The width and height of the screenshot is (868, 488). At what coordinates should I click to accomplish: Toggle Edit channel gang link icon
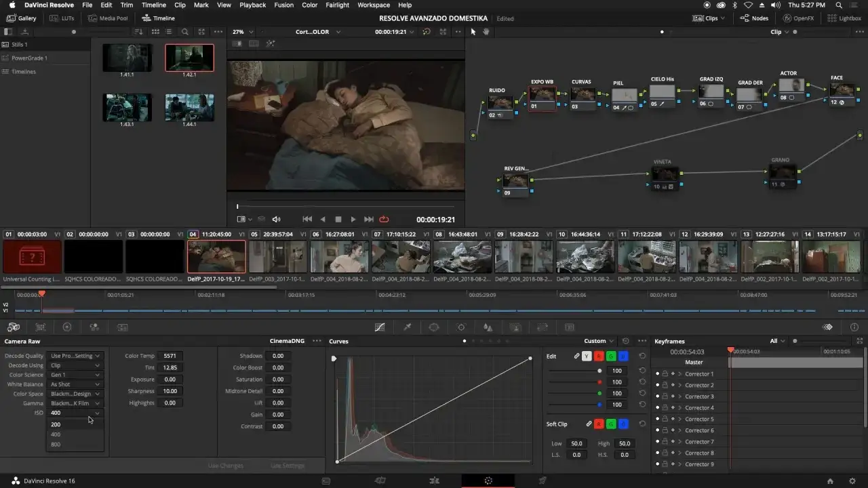[576, 356]
